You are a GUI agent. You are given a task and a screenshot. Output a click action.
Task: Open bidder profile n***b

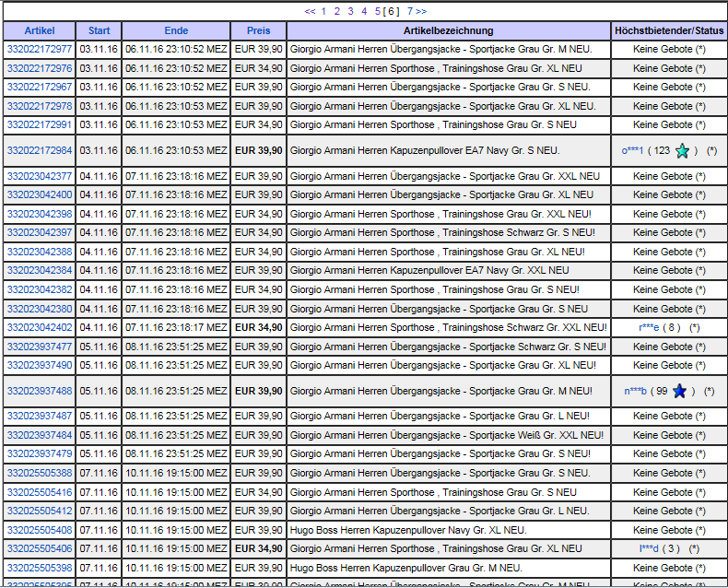click(635, 391)
